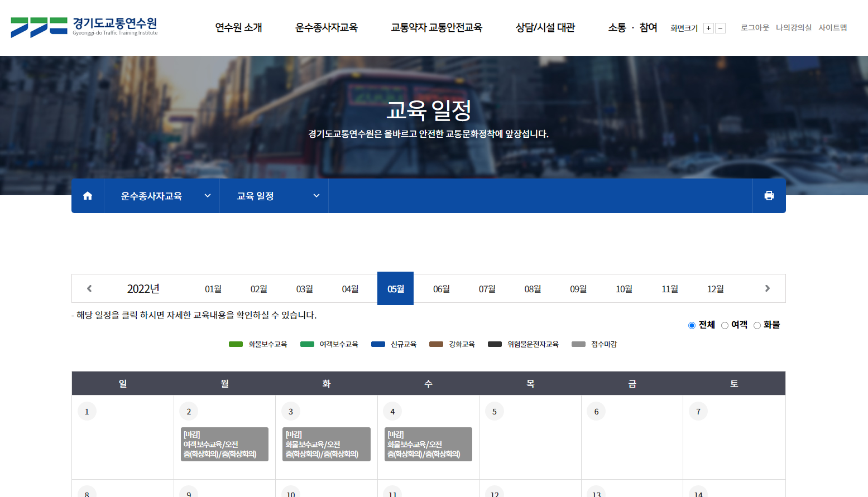This screenshot has width=868, height=497.
Task: Select the 여객 radio button
Action: [725, 325]
